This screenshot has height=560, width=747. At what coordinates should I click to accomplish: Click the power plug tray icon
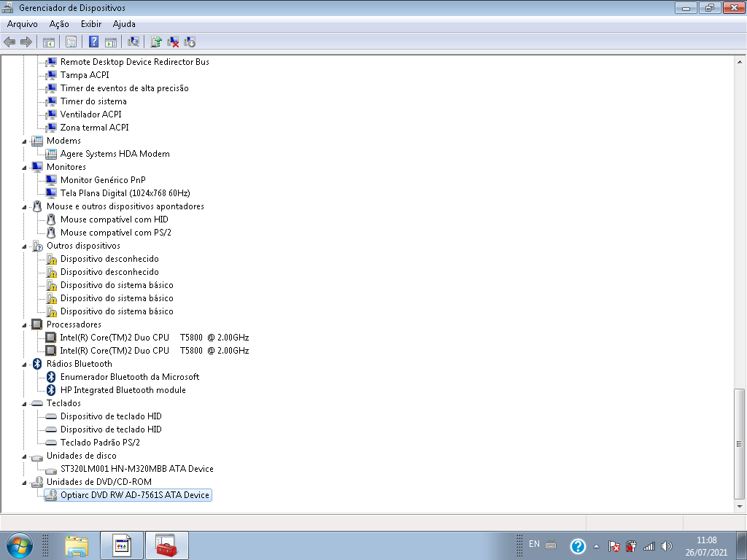coord(631,546)
